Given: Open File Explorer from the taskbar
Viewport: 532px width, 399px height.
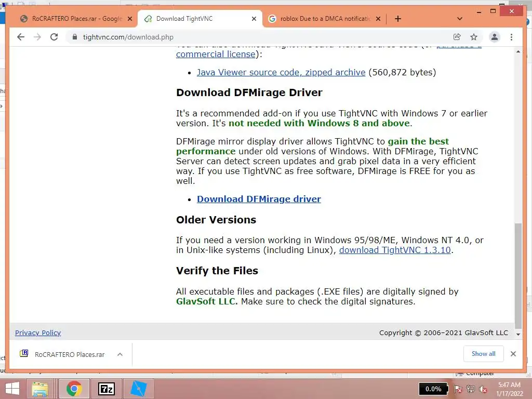Looking at the screenshot, I should (40, 389).
